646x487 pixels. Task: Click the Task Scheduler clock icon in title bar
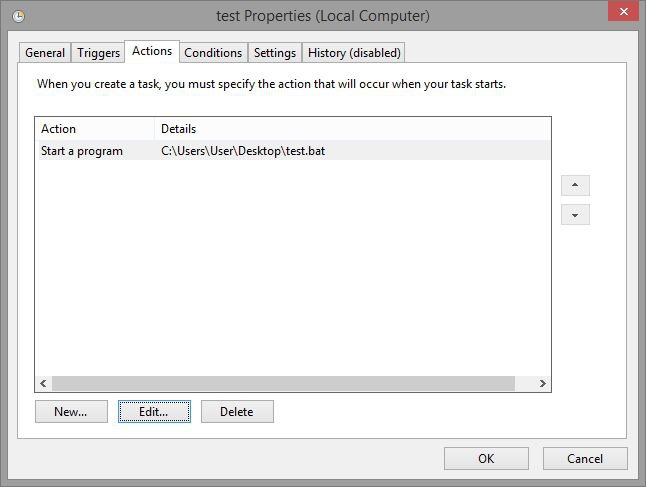click(18, 17)
